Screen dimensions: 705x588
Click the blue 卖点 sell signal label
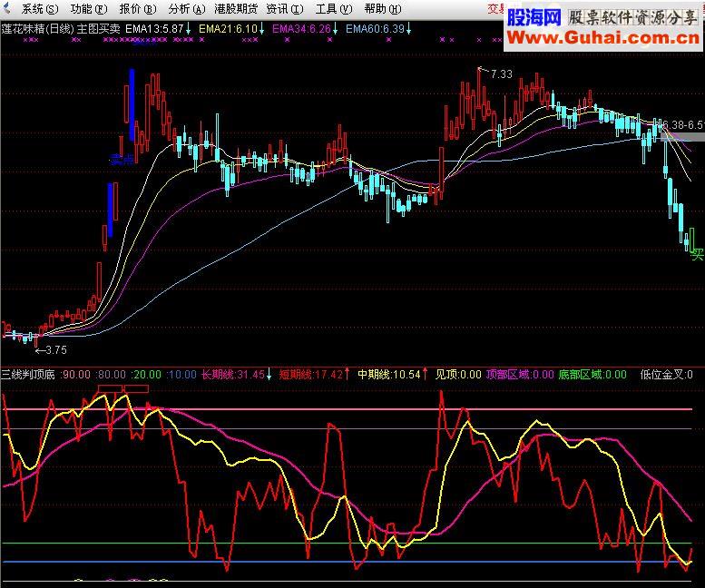[x=122, y=159]
